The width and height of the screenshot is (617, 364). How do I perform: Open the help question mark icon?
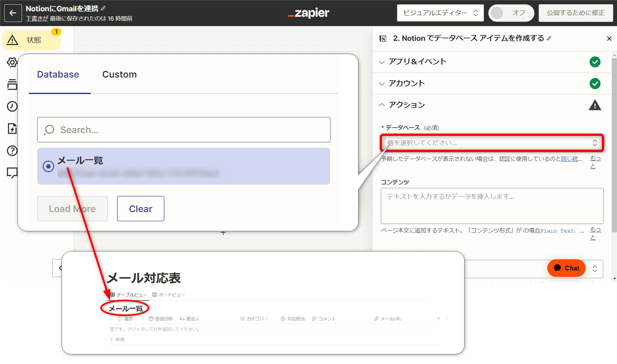coord(12,151)
